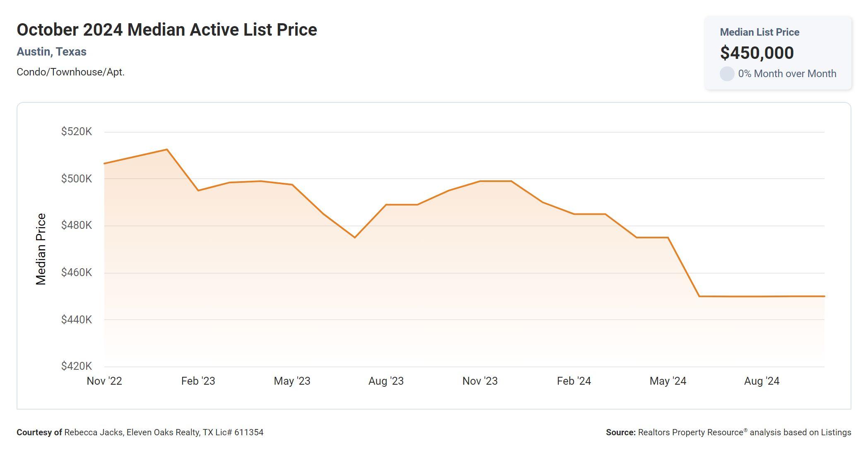Click the $460K y-axis label
Screen dimensions: 868x456
tap(77, 272)
